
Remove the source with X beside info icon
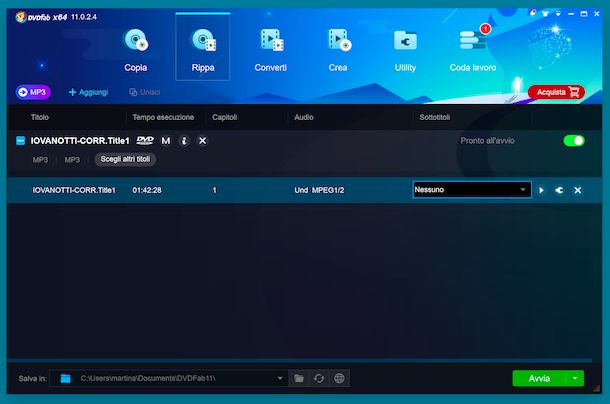tap(202, 141)
